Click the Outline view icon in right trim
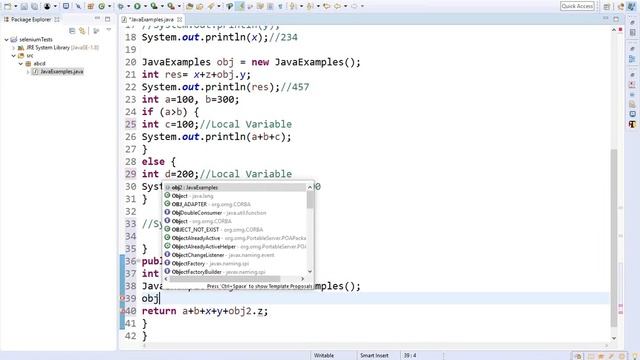 [632, 59]
